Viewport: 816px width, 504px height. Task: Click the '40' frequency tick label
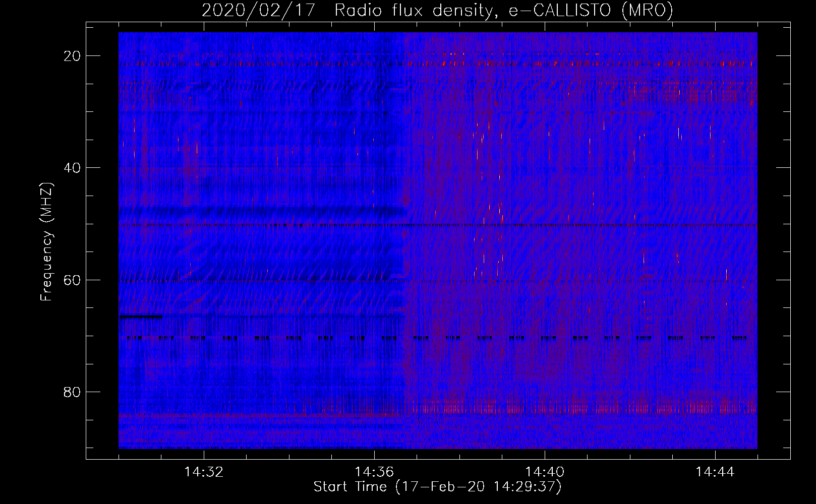click(x=72, y=168)
